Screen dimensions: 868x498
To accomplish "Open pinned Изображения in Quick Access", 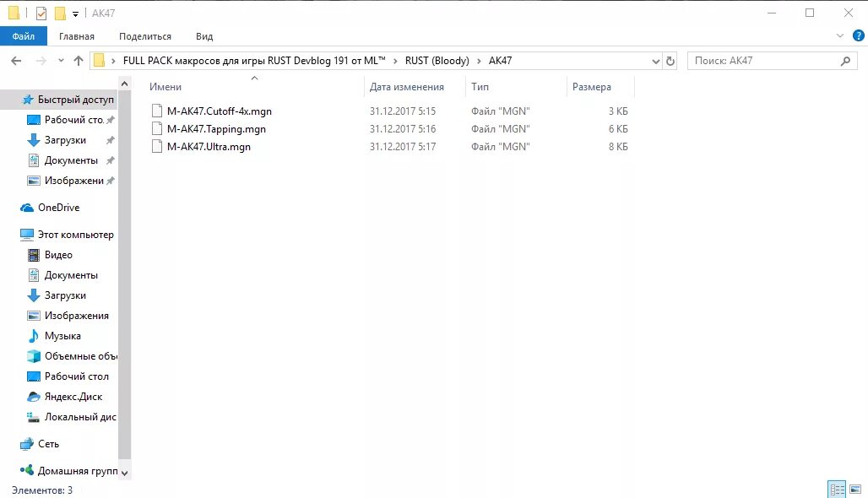I will 73,181.
